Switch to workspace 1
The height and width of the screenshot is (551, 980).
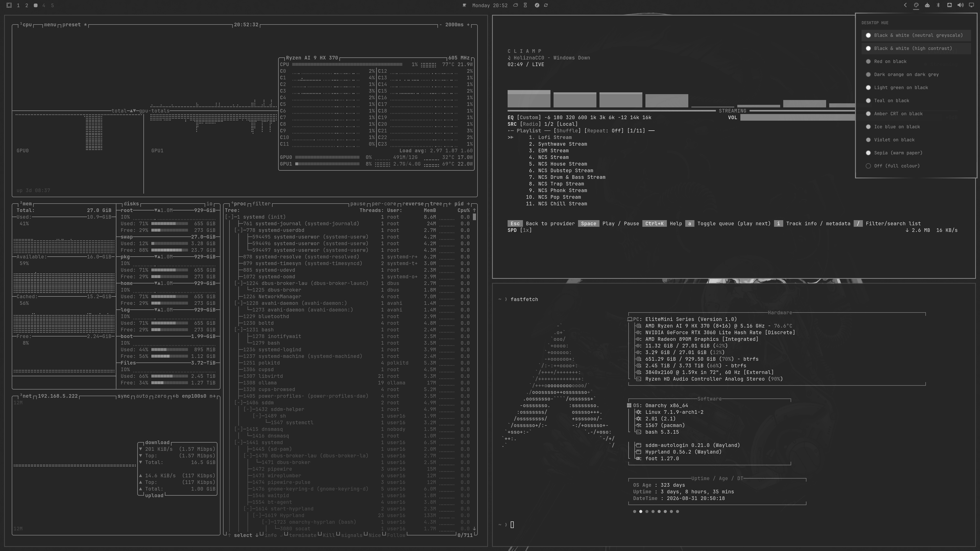(x=18, y=5)
